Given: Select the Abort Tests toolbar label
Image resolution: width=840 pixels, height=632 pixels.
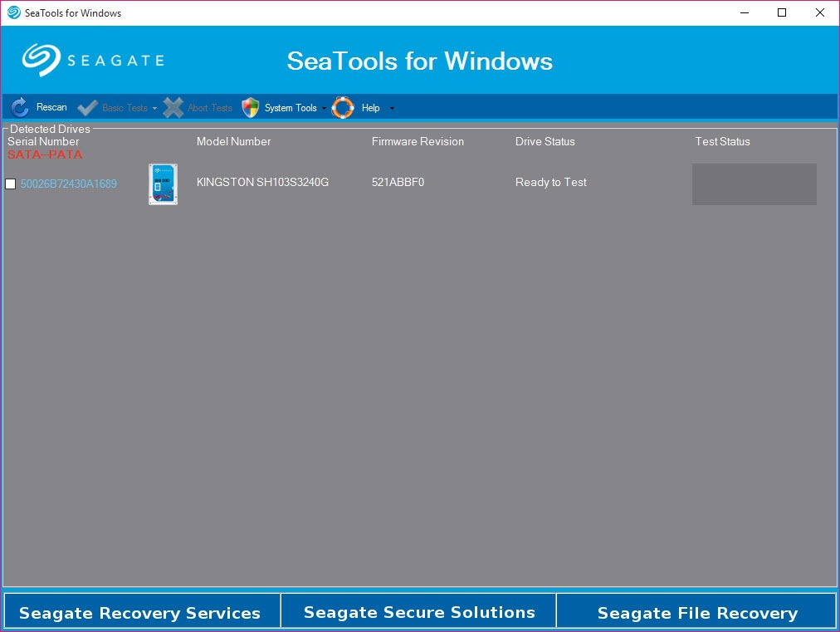Looking at the screenshot, I should pyautogui.click(x=210, y=108).
